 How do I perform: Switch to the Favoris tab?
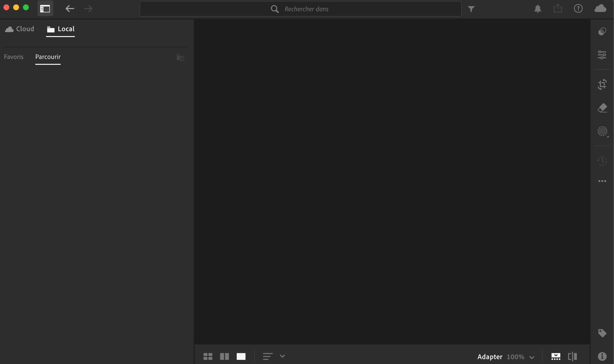[14, 57]
